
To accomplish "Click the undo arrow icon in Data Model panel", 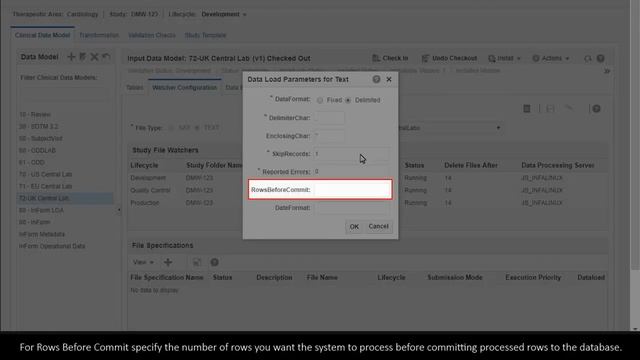I will point(106,57).
